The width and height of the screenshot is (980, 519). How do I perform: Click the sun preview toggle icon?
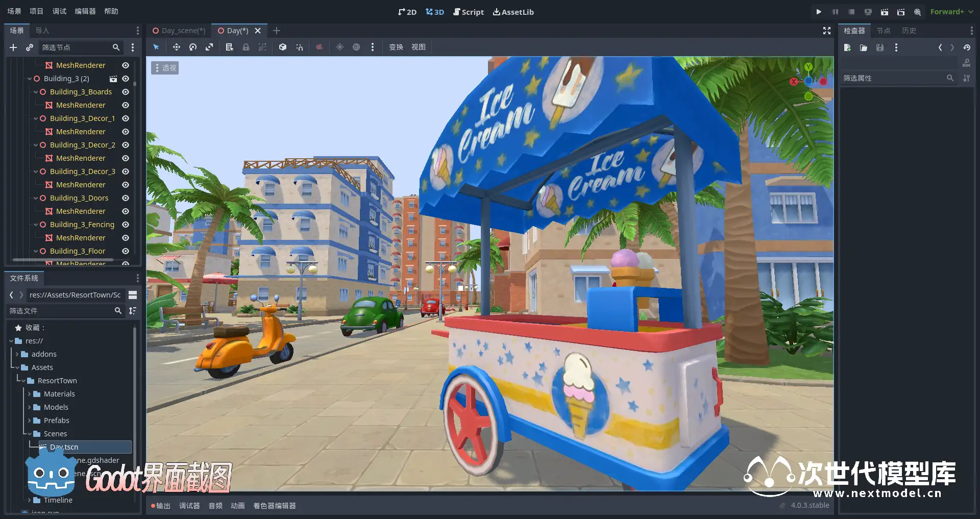[340, 47]
